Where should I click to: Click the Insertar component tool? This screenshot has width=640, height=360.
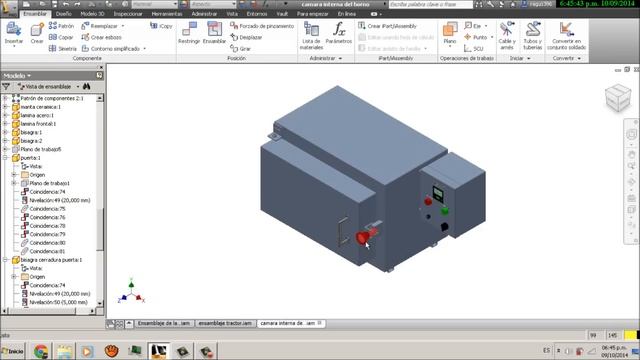point(13,33)
